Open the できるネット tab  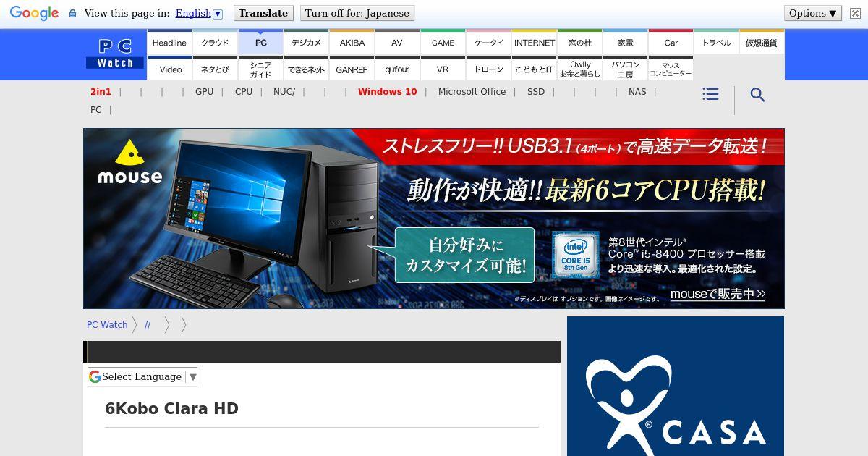point(306,69)
